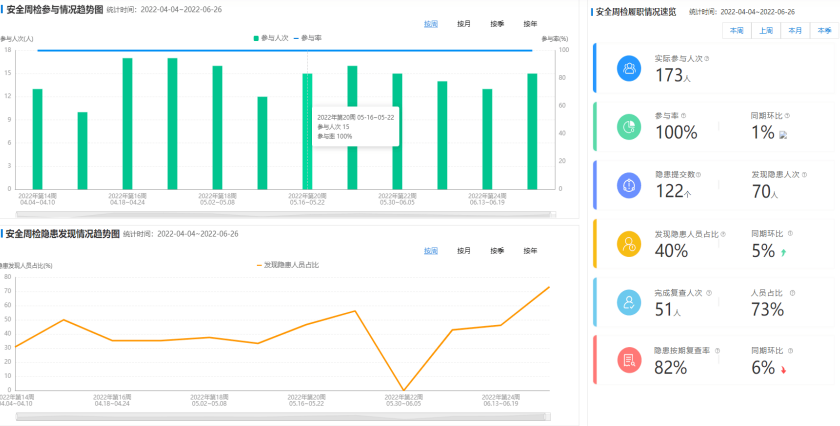Open the help tip beside 隐患提交数
This screenshot has width=840, height=426.
[x=699, y=175]
